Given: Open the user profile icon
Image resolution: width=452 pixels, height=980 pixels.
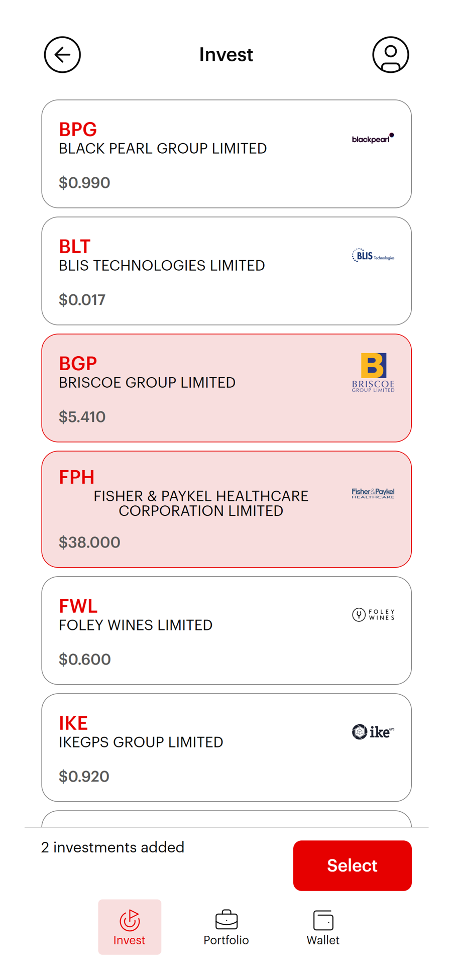Looking at the screenshot, I should click(390, 55).
